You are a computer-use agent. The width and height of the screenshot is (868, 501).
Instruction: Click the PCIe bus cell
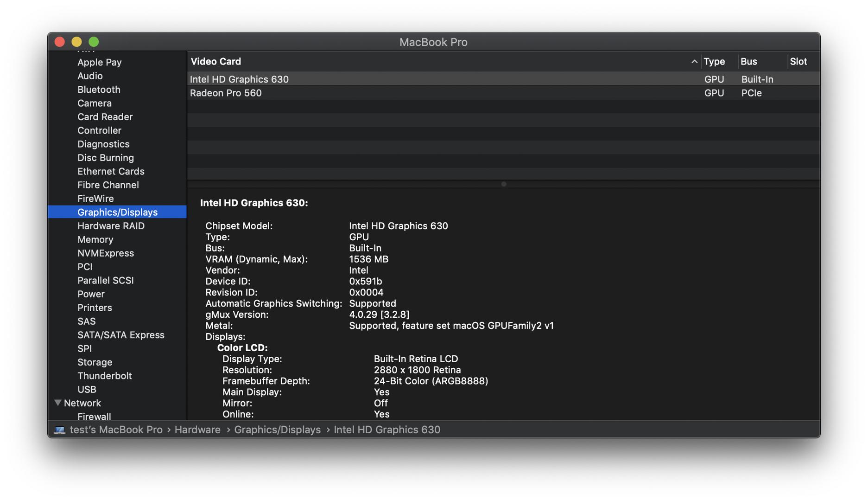click(x=752, y=93)
